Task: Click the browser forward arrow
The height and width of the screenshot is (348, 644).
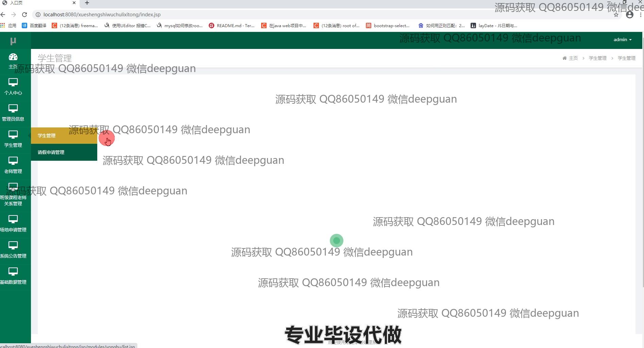Action: (14, 15)
